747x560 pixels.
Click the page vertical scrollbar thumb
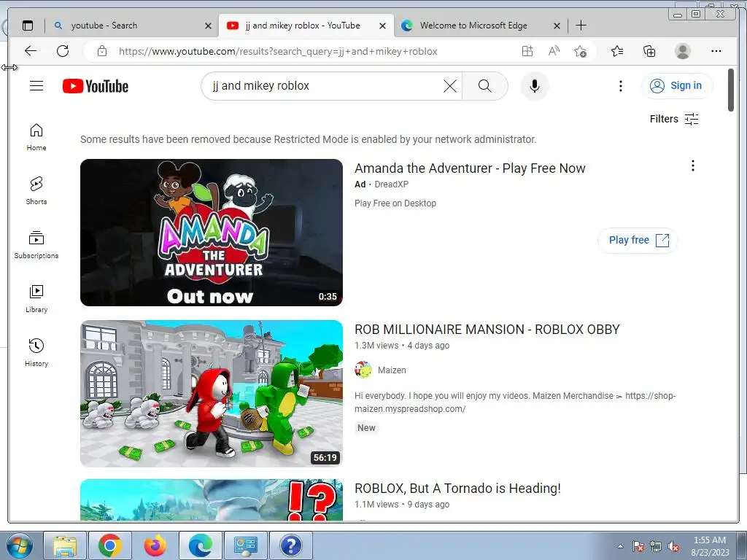[731, 90]
